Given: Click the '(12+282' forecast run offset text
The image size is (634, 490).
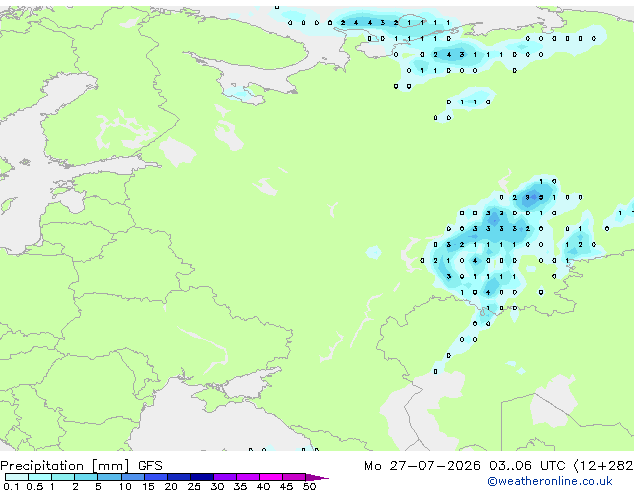Looking at the screenshot, I should [x=603, y=466].
